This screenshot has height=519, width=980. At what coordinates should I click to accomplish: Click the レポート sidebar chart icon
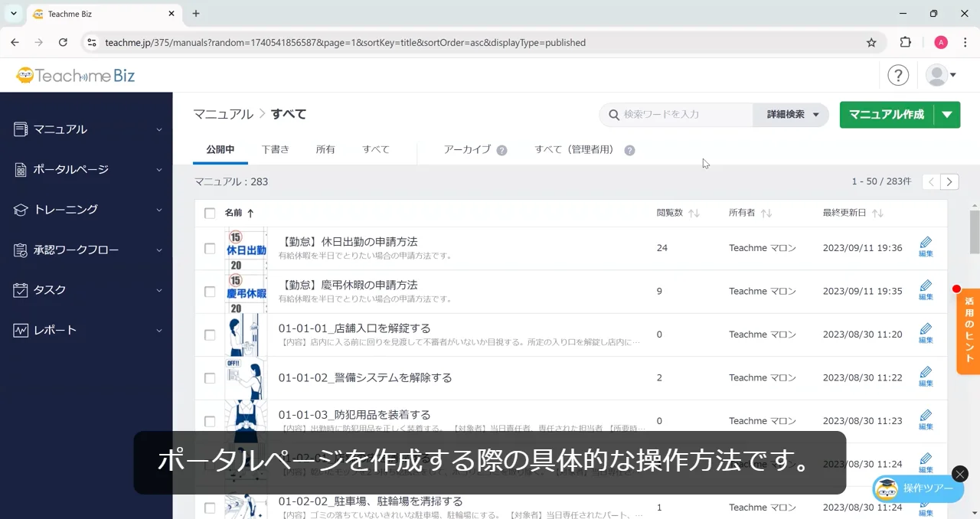click(x=21, y=330)
